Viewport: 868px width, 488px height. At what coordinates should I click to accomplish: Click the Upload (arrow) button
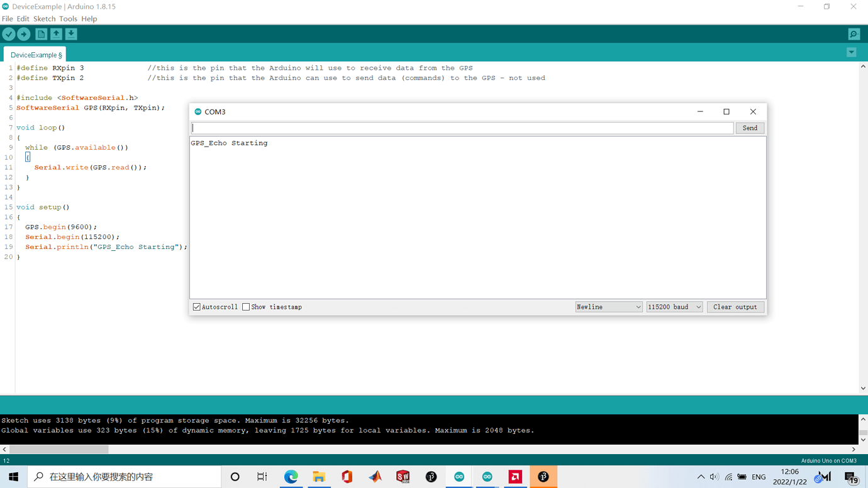click(x=23, y=34)
